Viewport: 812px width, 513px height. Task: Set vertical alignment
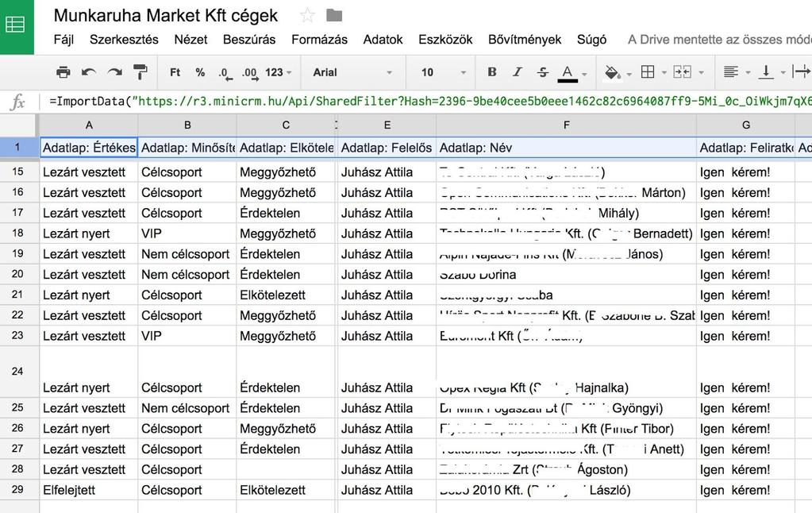click(x=765, y=72)
